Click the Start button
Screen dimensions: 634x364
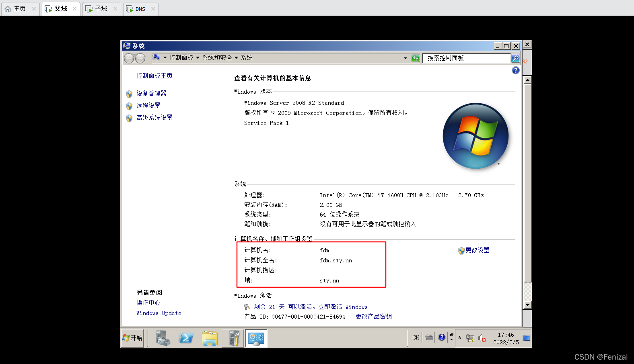click(132, 338)
